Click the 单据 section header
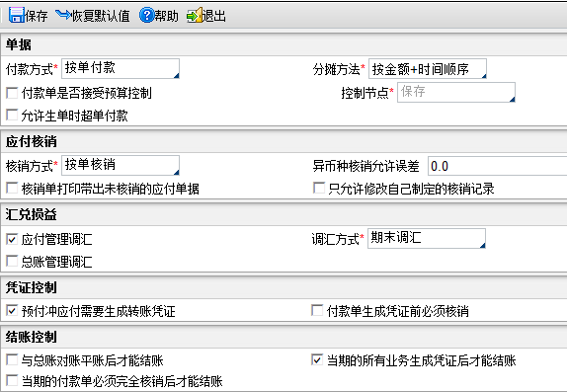 19,44
